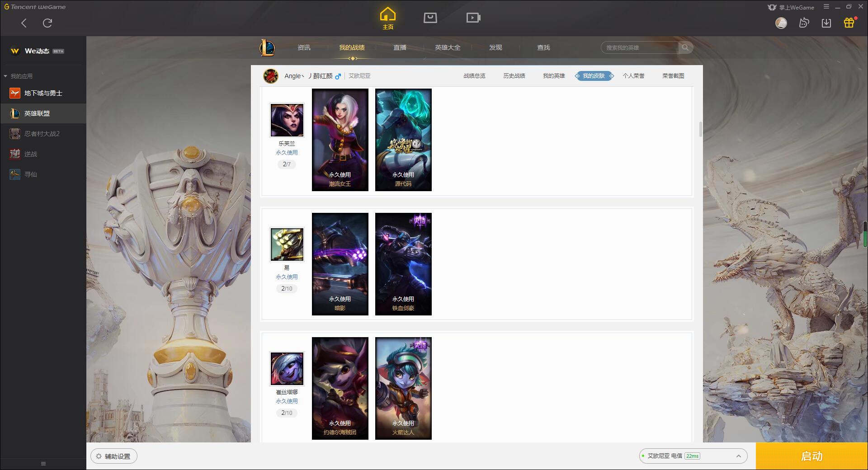Switch to 我的英雄 tab
Viewport: 868px width, 470px height.
(x=554, y=76)
